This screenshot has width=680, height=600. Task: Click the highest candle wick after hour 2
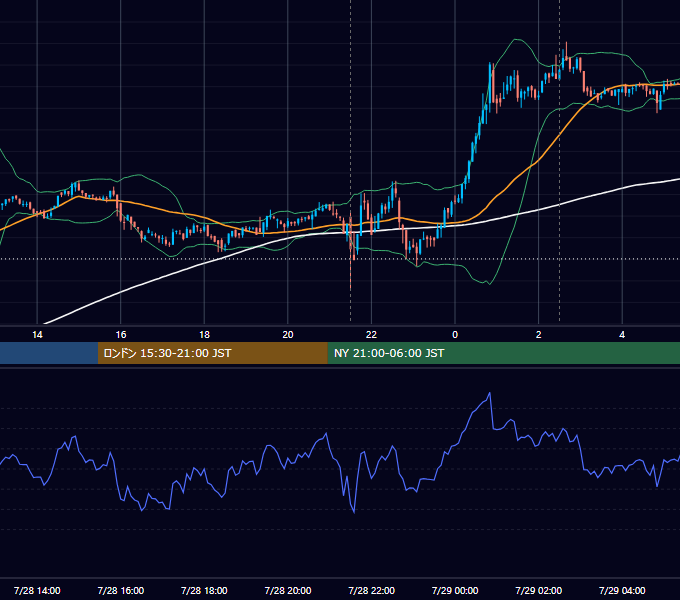(566, 51)
